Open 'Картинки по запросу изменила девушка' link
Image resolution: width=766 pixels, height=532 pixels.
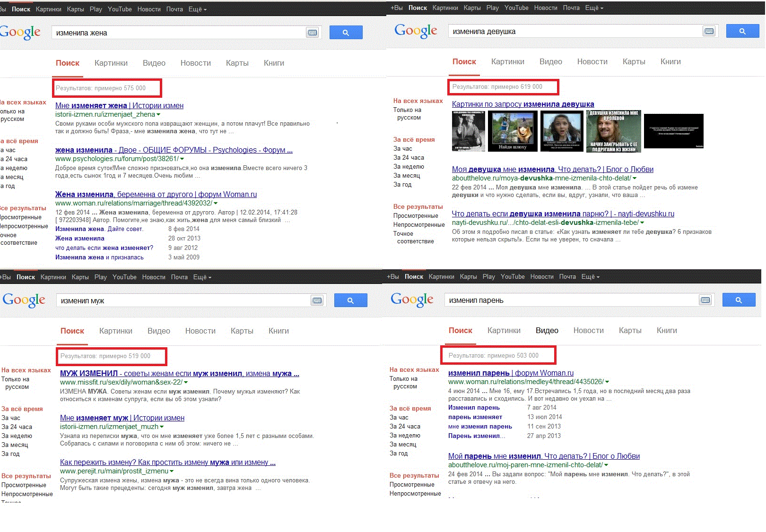pos(523,104)
